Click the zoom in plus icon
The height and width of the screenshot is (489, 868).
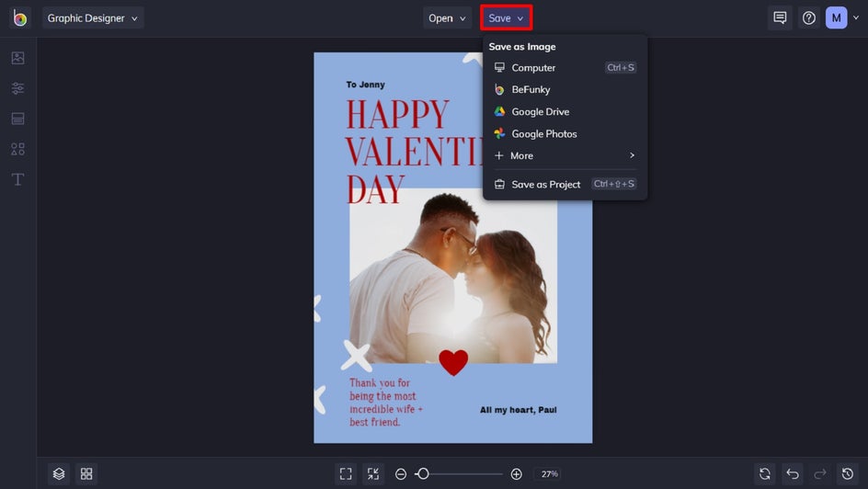(x=517, y=474)
